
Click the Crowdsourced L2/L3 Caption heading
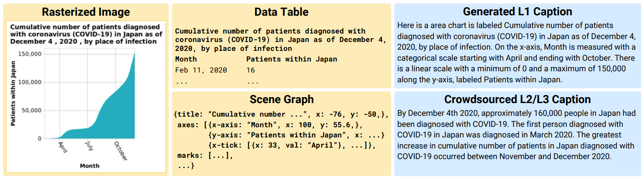(517, 99)
